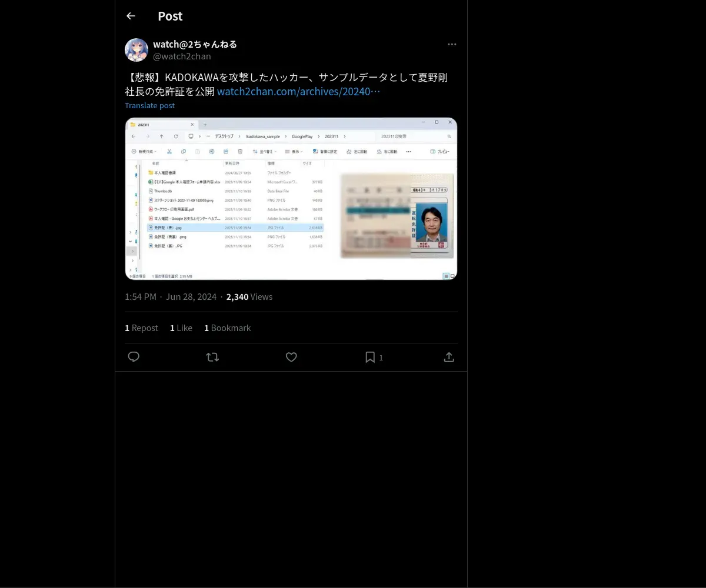Bookmark the post with the bookmark icon
Image resolution: width=706 pixels, height=588 pixels.
[x=370, y=357]
